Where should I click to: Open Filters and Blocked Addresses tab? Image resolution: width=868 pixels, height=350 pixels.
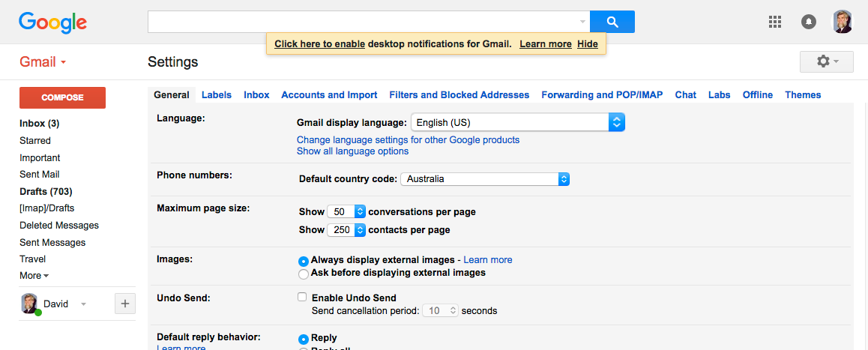pyautogui.click(x=459, y=94)
